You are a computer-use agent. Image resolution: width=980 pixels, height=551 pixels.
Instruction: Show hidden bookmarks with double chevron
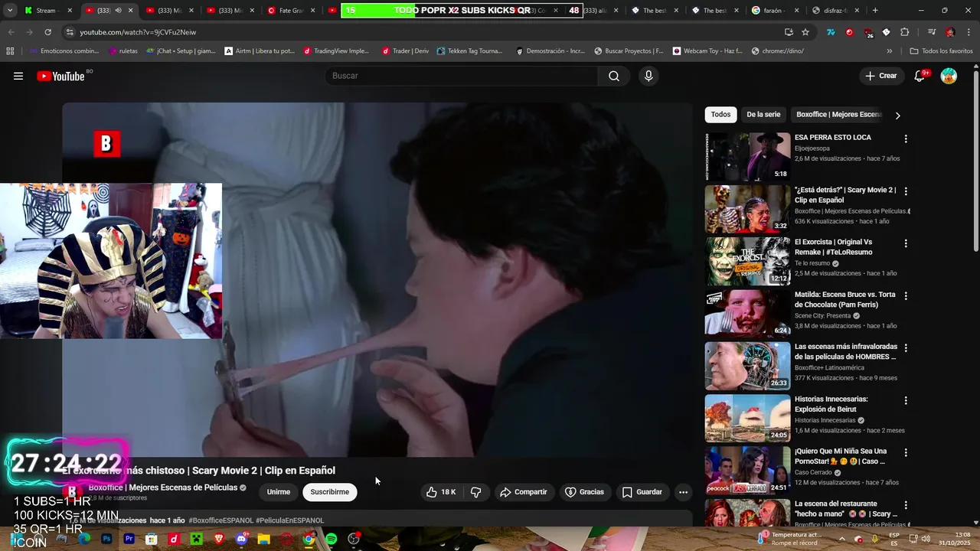[x=889, y=51]
